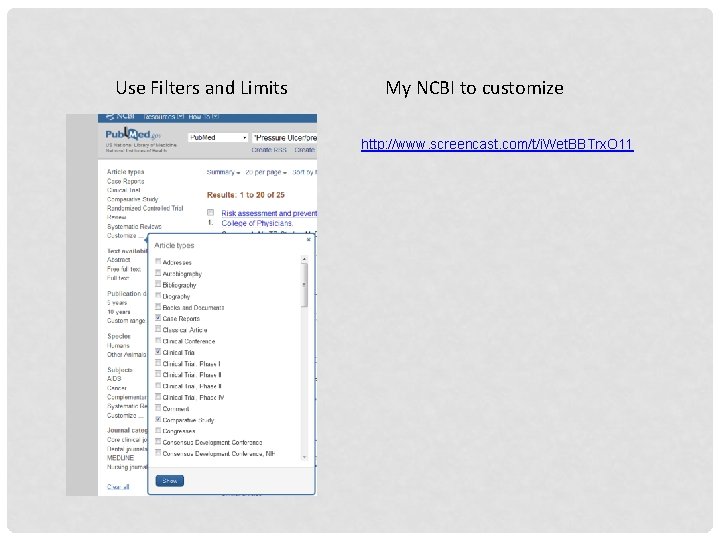The width and height of the screenshot is (720, 540).
Task: Select the Full text filter
Action: tap(118, 278)
